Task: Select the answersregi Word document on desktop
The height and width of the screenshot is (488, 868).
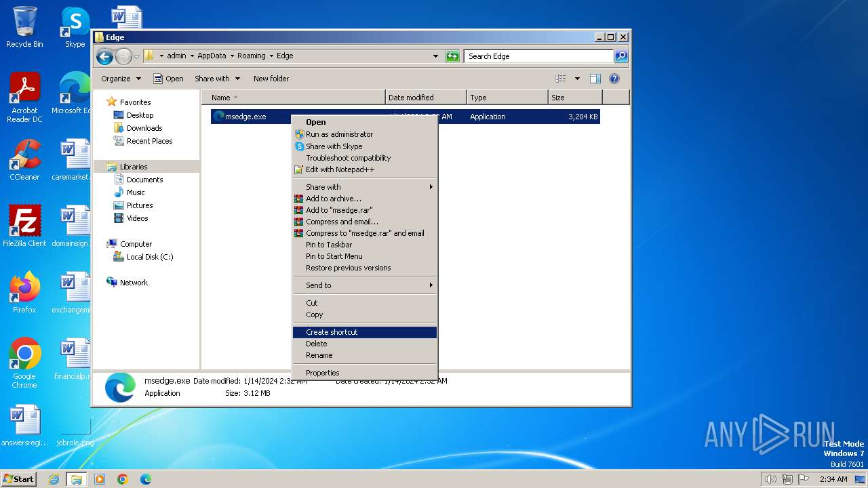Action: pyautogui.click(x=24, y=426)
